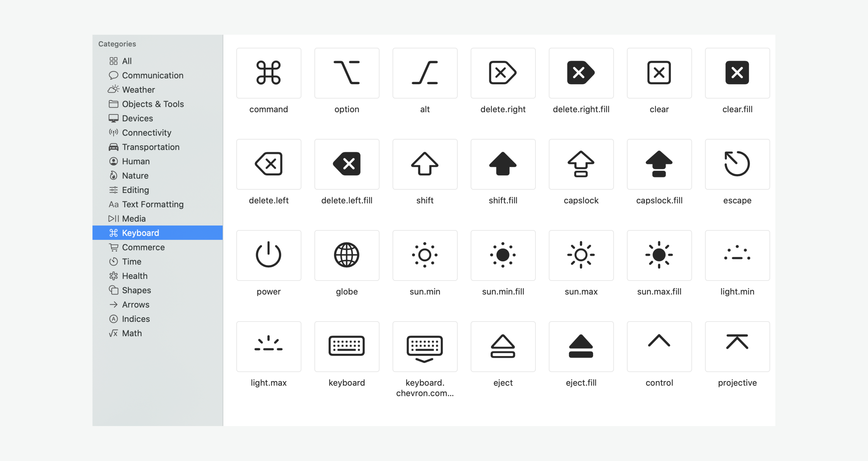Open the All category
This screenshot has height=461, width=868.
(127, 61)
